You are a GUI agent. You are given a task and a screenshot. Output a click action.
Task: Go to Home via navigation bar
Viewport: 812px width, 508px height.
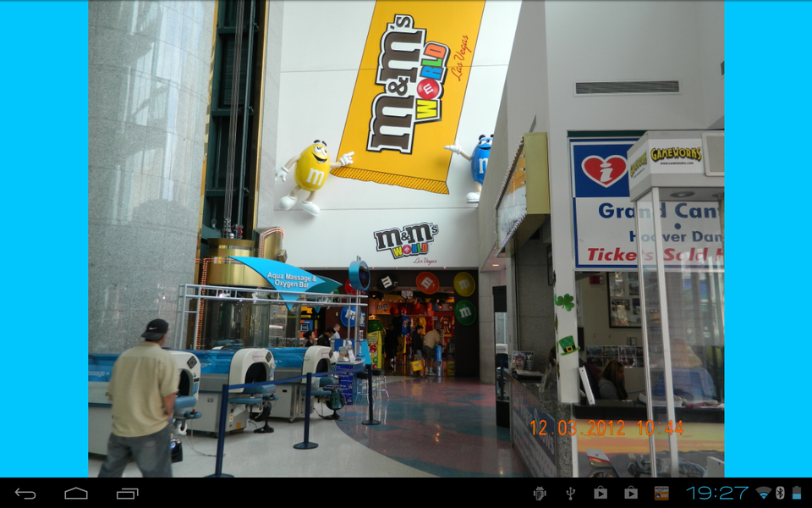coord(75,494)
